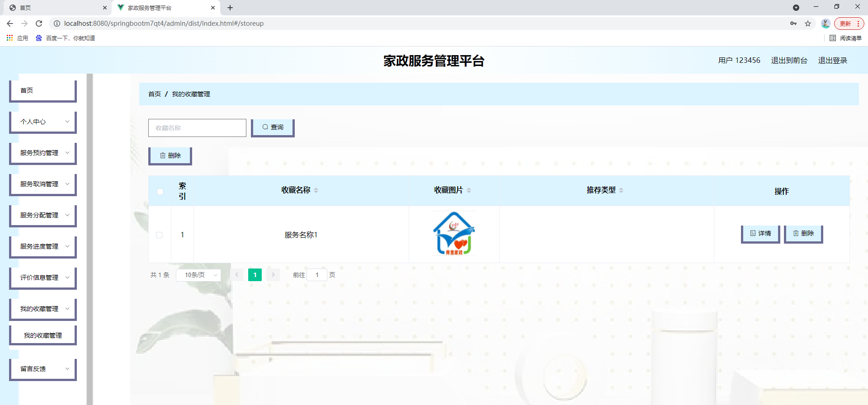Bookmark this page with star icon
The image size is (868, 405).
click(808, 24)
